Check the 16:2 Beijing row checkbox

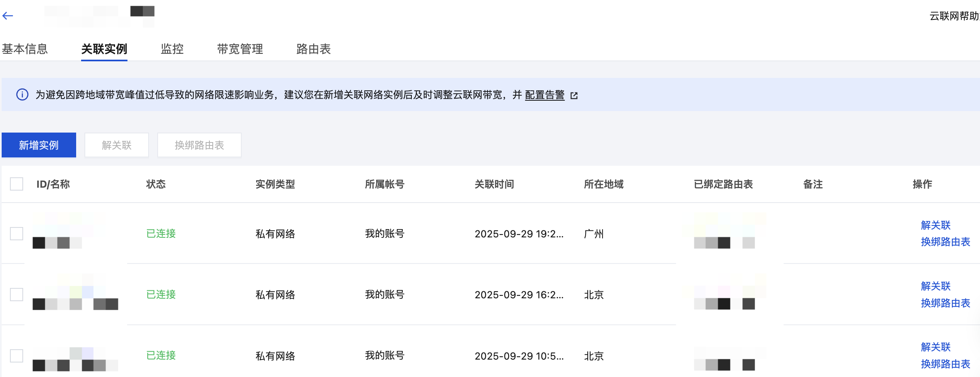tap(17, 295)
